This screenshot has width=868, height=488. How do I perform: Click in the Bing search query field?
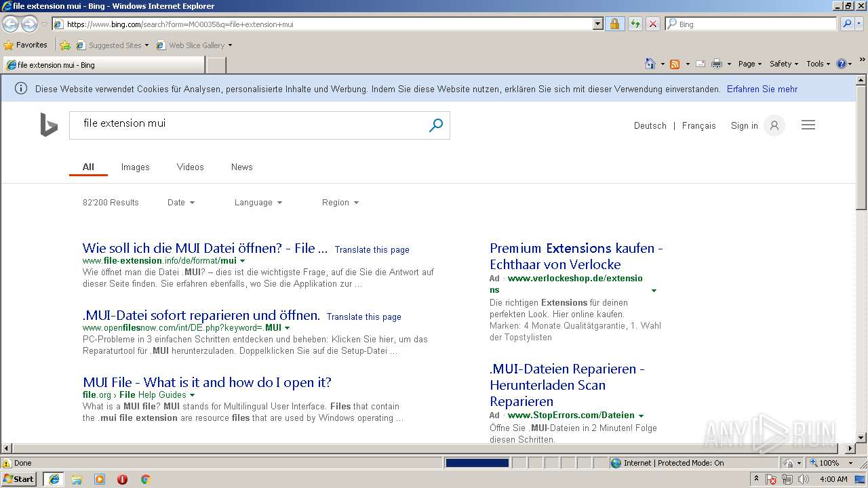(248, 123)
